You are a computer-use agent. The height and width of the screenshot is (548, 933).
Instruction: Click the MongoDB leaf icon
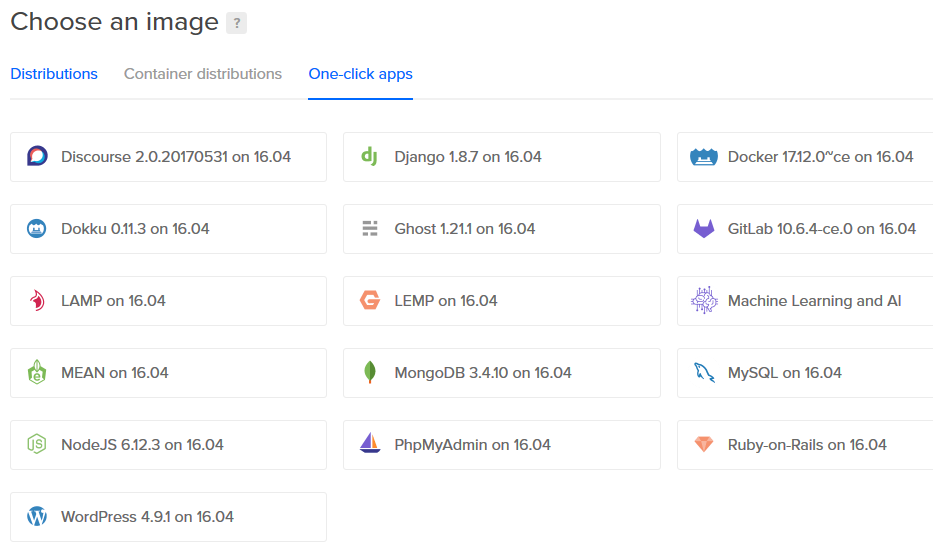[370, 373]
